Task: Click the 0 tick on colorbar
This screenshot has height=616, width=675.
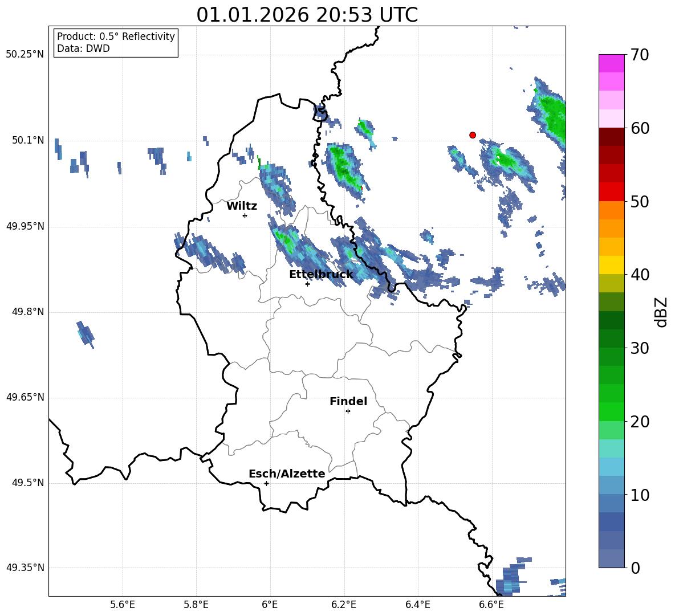Action: pyautogui.click(x=635, y=568)
